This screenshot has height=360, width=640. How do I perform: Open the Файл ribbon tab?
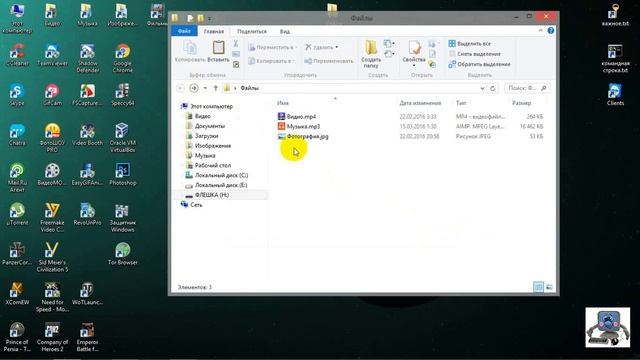pos(184,31)
